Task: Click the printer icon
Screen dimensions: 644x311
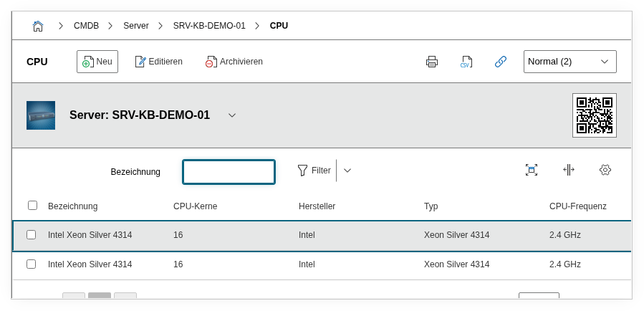Action: (432, 62)
